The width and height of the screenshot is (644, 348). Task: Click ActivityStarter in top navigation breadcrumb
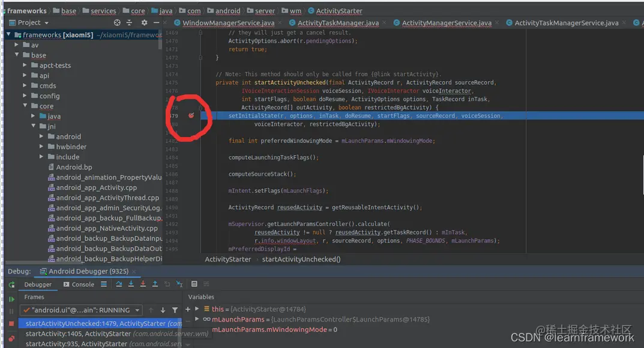click(x=339, y=11)
